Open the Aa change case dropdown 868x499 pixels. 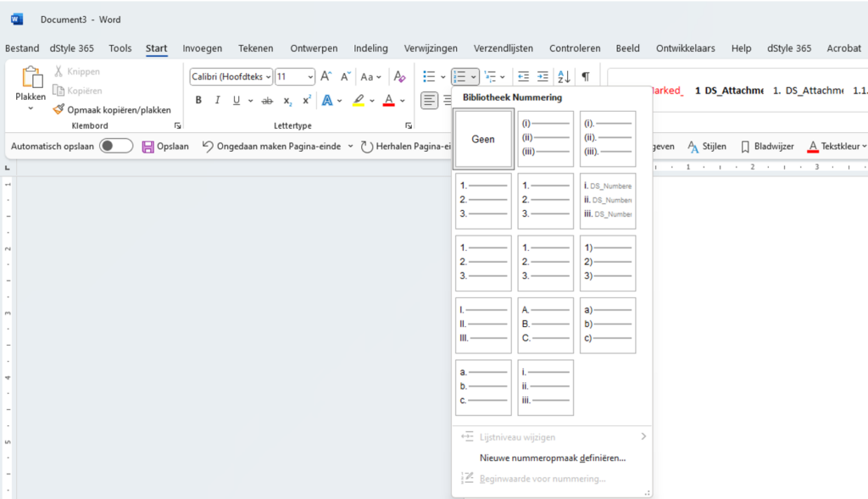(370, 76)
